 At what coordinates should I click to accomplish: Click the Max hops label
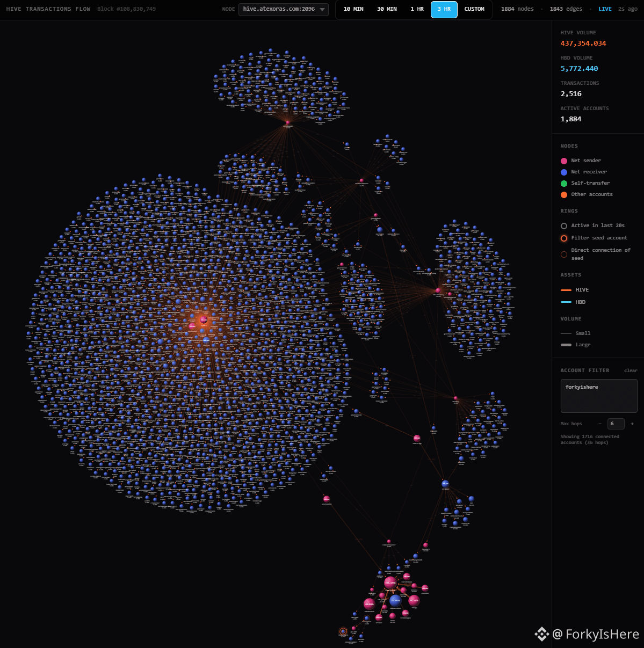pos(571,424)
